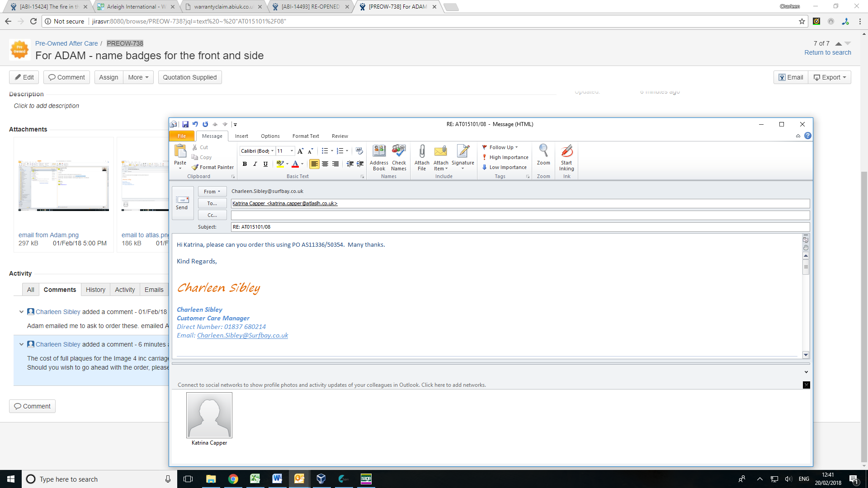Switch to the Format Text ribbon tab

306,136
